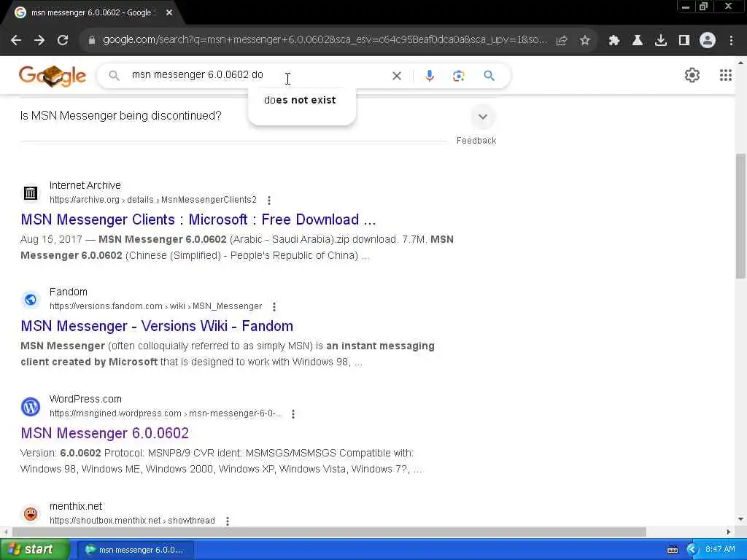The height and width of the screenshot is (560, 747).
Task: Open more options for menthix.net result
Action: point(228,521)
